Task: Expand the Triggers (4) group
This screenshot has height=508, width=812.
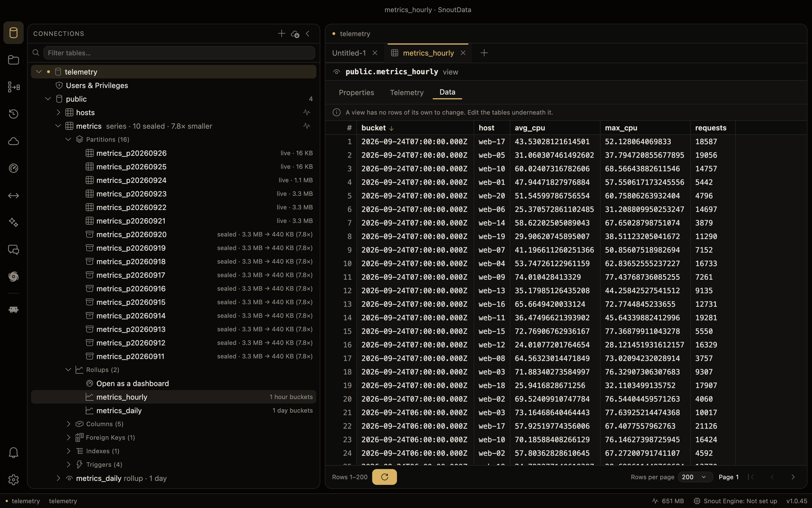Action: (69, 465)
